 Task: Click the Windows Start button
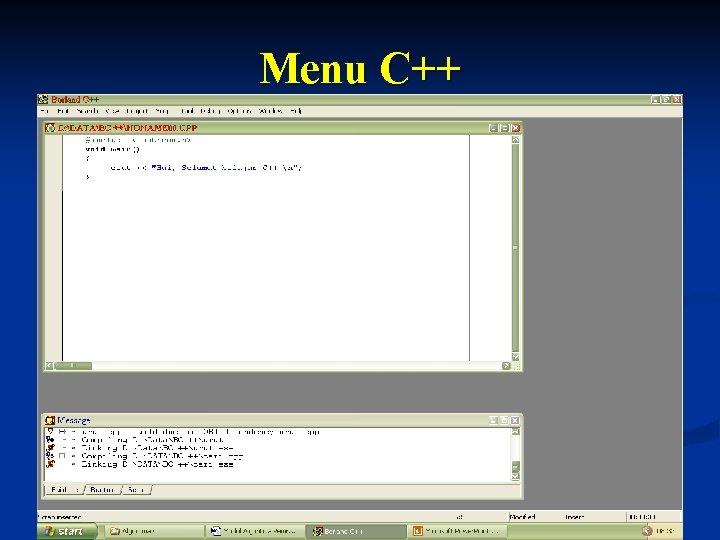(x=67, y=531)
